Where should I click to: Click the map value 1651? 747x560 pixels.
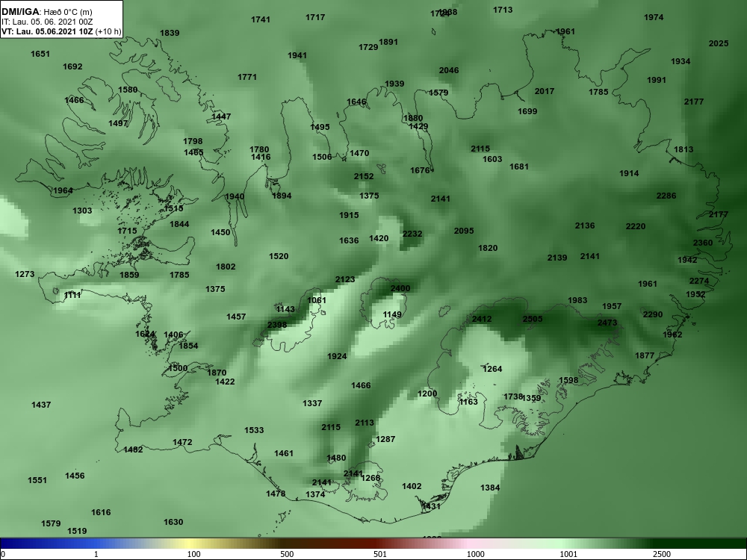(x=40, y=54)
